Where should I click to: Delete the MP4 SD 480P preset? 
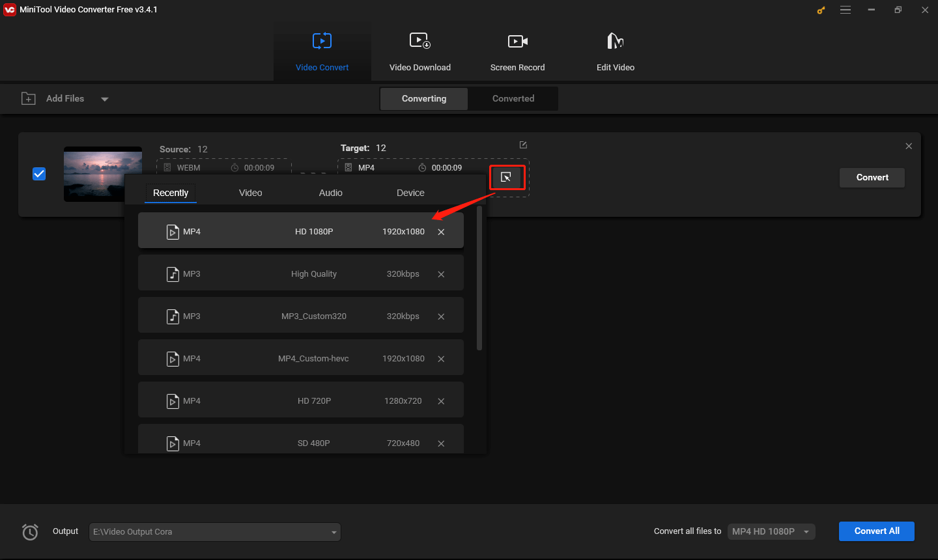pyautogui.click(x=441, y=443)
